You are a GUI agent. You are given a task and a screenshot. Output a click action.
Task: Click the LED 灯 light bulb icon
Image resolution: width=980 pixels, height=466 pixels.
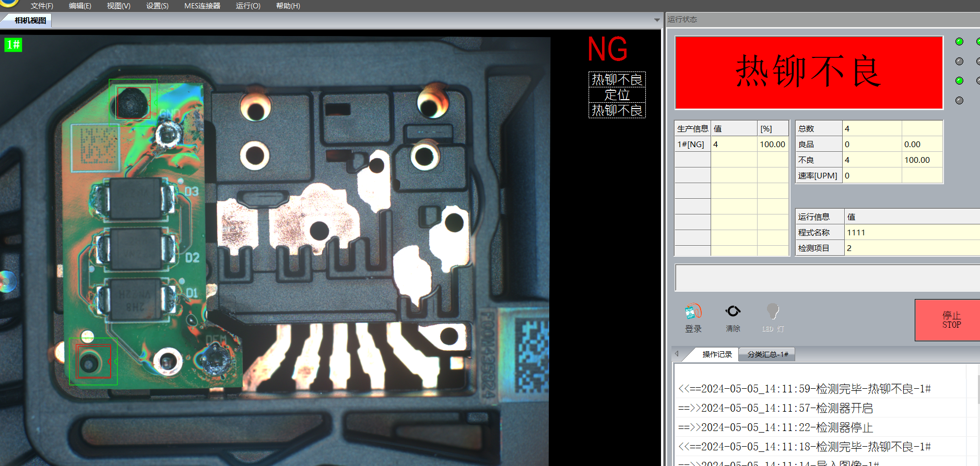tap(773, 312)
